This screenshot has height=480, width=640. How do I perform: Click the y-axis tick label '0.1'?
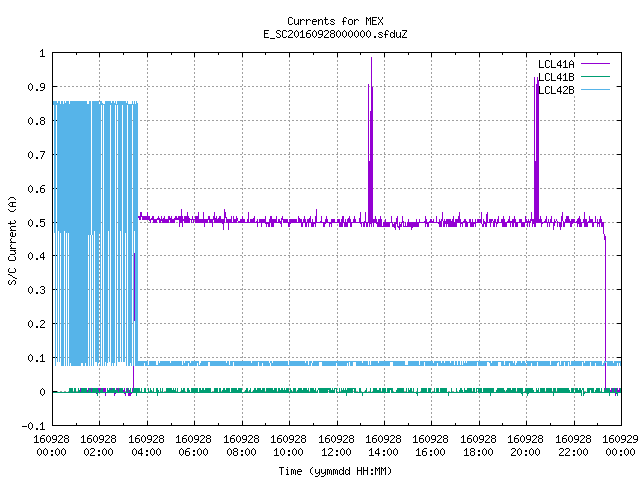36,358
